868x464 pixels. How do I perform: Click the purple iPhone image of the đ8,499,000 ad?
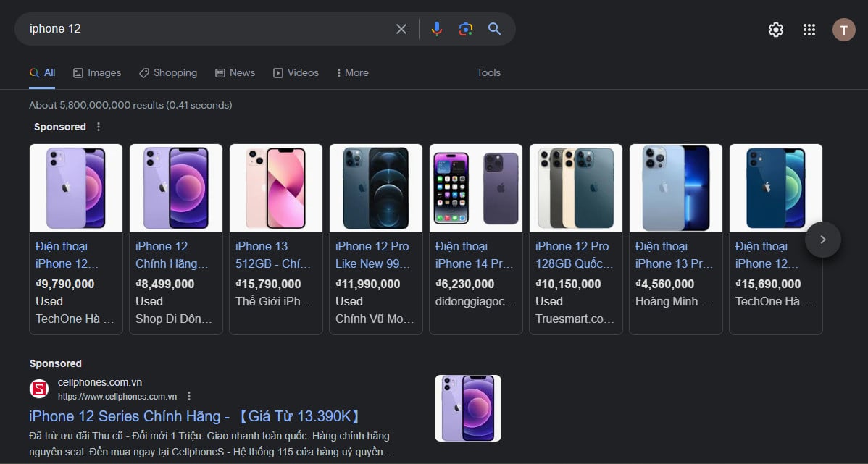click(x=176, y=188)
